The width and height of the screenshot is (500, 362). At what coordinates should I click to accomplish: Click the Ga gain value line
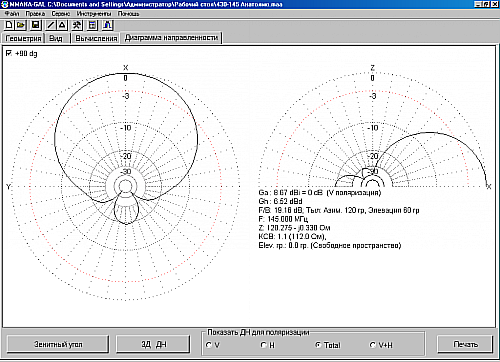coord(320,193)
